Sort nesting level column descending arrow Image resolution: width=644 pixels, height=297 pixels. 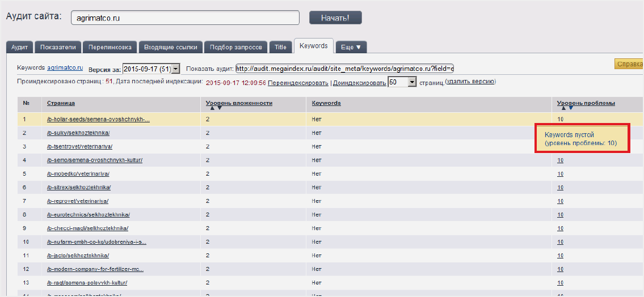pos(220,108)
